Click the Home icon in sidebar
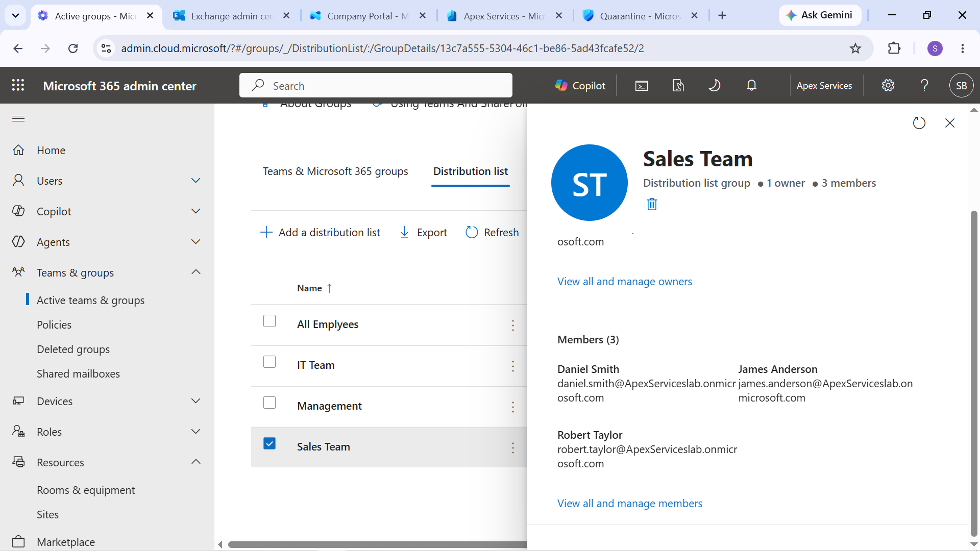Image resolution: width=980 pixels, height=551 pixels. (x=18, y=150)
